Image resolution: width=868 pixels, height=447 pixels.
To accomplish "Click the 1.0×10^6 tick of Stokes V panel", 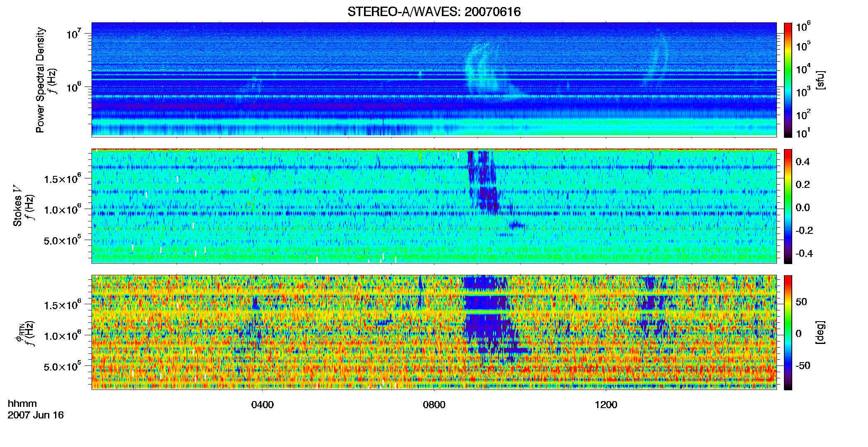I will pos(62,209).
